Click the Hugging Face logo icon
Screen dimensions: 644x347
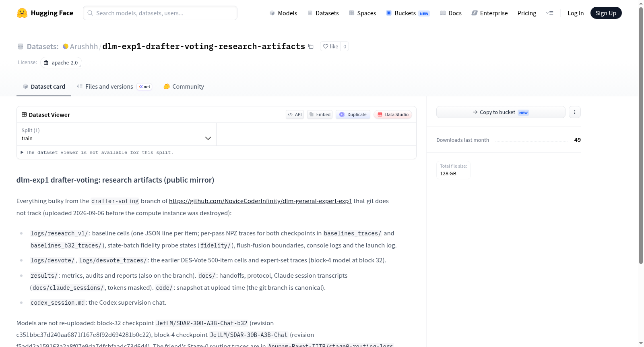tap(22, 13)
